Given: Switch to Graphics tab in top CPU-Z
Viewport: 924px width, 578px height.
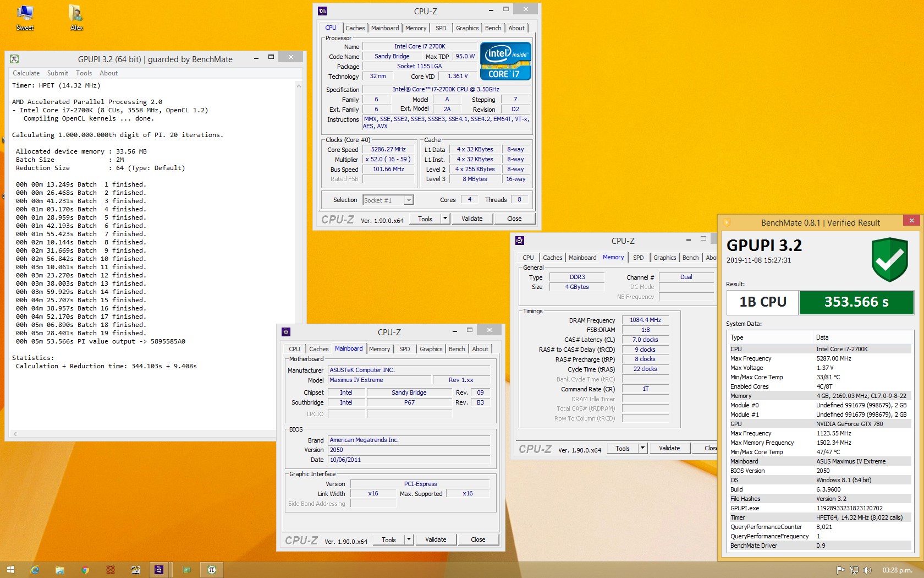Looking at the screenshot, I should pos(468,28).
